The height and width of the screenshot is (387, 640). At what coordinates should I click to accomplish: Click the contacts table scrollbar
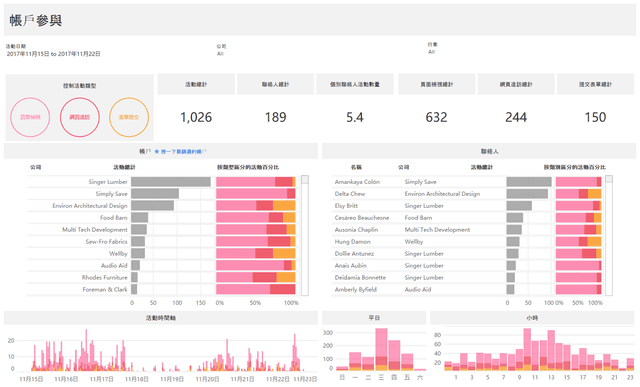click(609, 236)
